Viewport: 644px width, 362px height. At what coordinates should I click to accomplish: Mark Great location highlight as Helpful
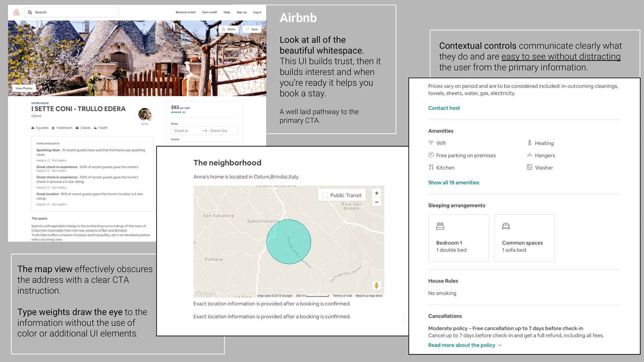coord(43,204)
